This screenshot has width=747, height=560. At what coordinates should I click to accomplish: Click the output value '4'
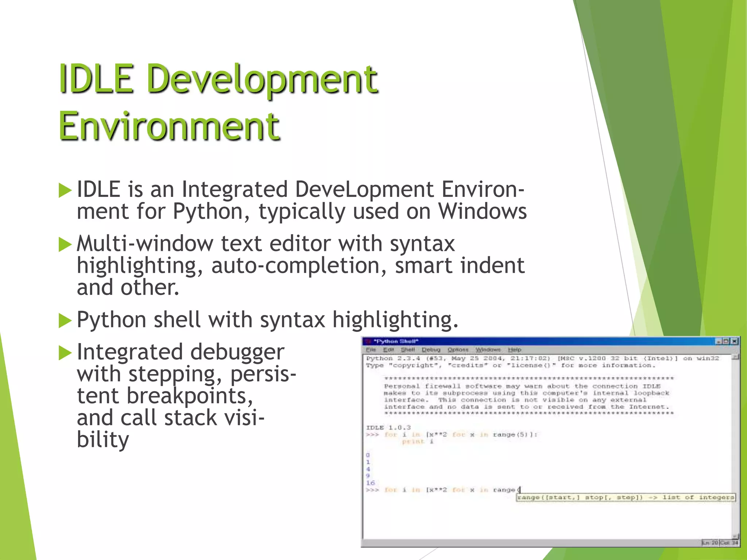pos(368,469)
